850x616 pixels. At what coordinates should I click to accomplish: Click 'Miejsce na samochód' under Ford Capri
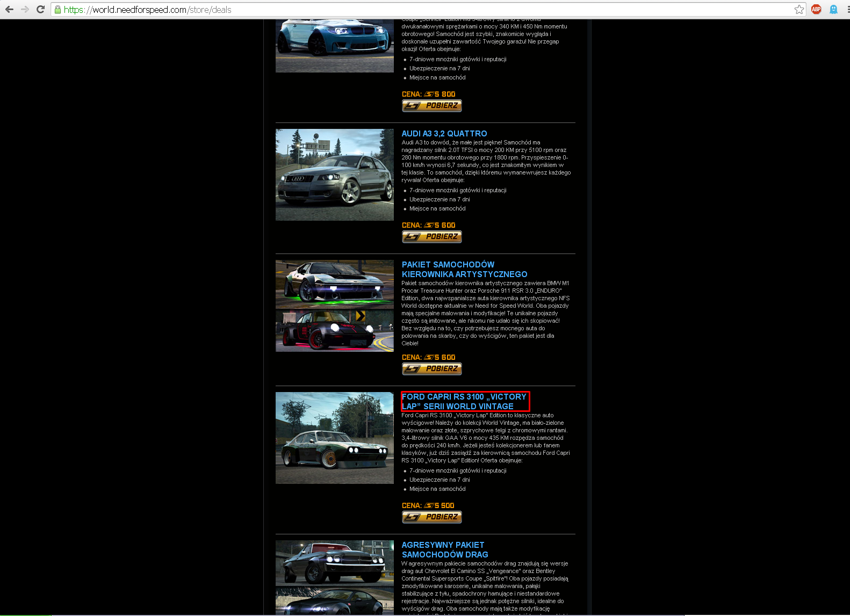pos(437,489)
